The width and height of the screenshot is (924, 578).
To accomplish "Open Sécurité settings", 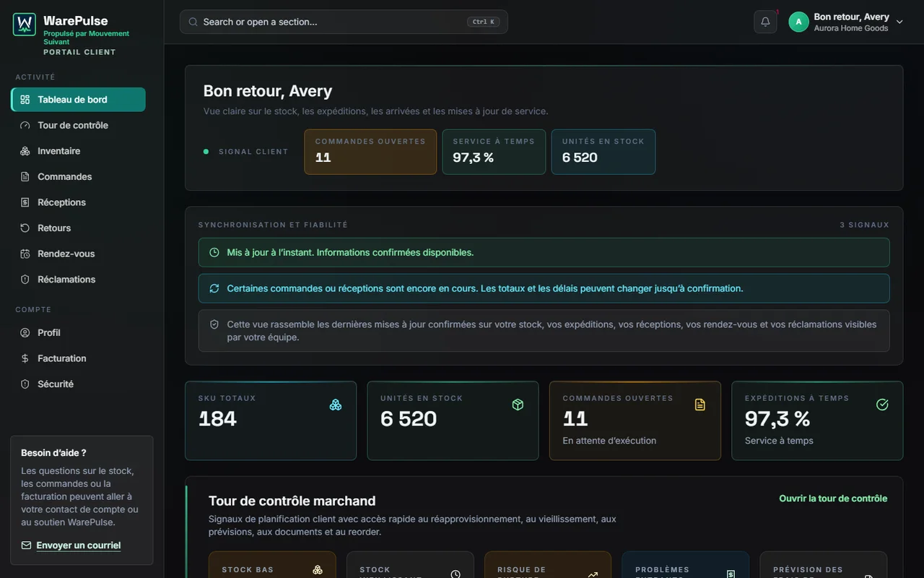I will (78, 384).
